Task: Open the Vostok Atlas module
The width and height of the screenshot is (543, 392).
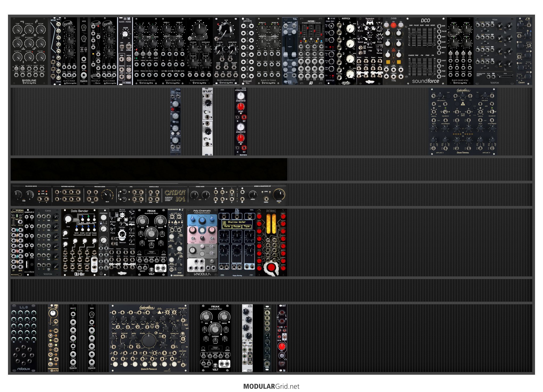Action: (495, 51)
